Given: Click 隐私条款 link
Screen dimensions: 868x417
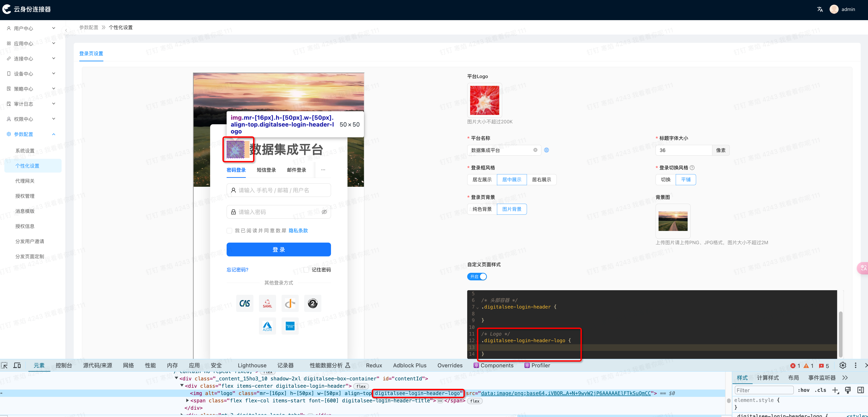Looking at the screenshot, I should point(298,231).
